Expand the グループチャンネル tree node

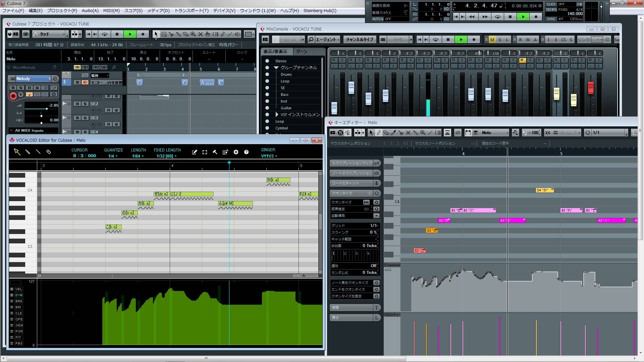click(276, 68)
